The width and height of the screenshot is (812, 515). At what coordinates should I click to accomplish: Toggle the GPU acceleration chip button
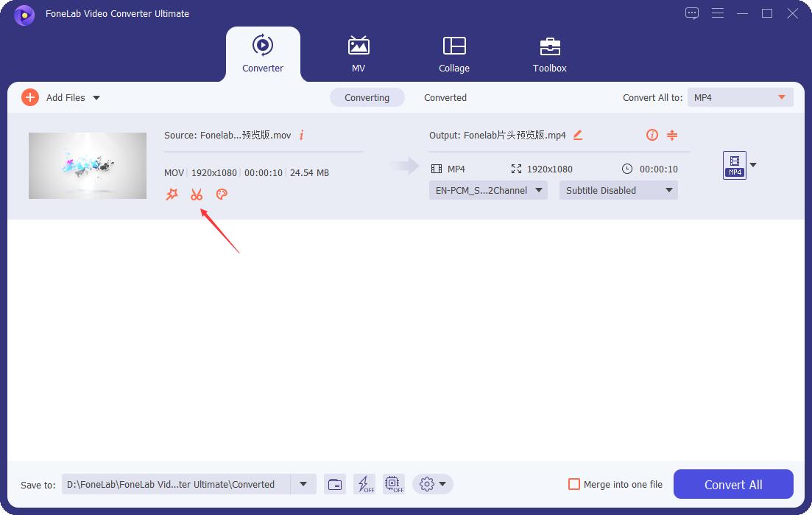(x=394, y=484)
